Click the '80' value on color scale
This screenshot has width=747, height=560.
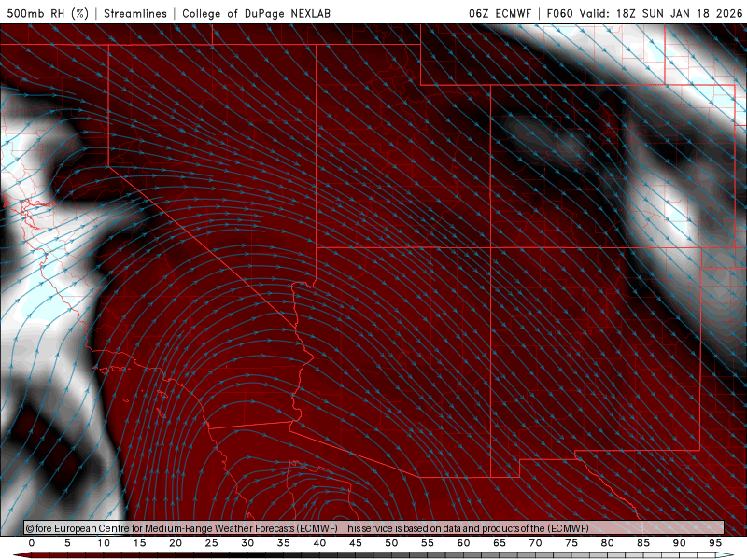coord(608,543)
